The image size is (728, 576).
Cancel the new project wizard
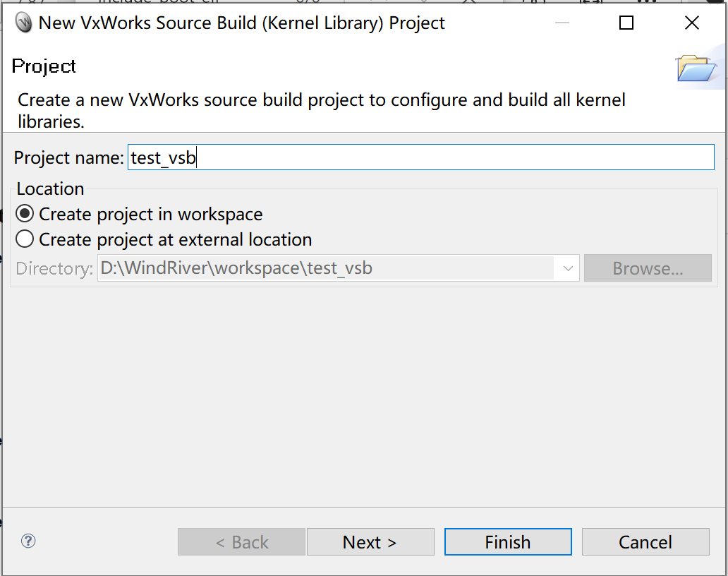[x=645, y=541]
